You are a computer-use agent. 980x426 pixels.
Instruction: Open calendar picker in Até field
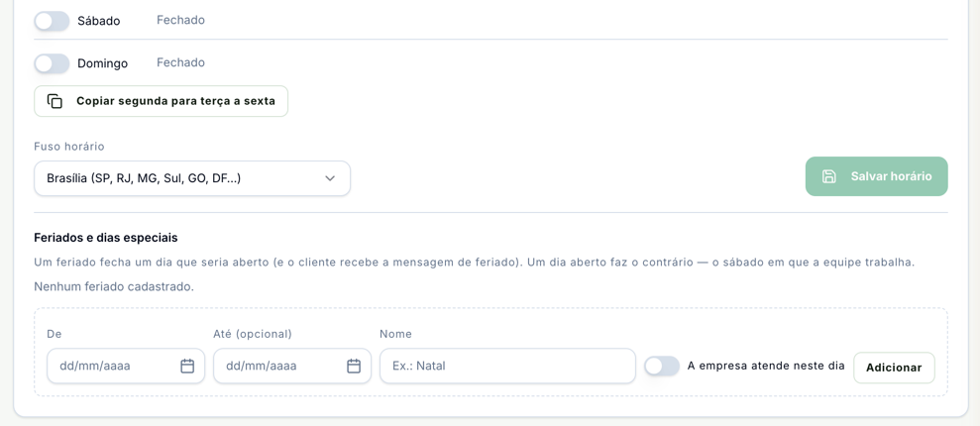tap(354, 366)
